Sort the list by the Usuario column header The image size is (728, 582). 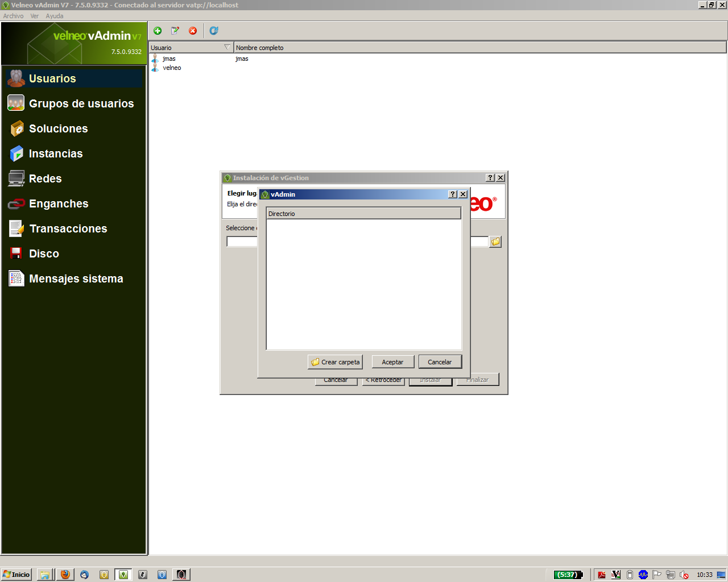click(x=191, y=48)
